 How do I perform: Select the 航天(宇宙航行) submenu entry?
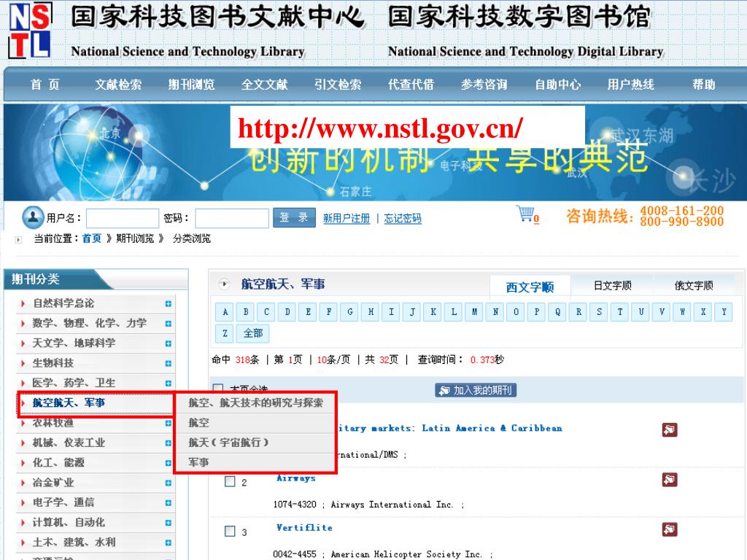[x=256, y=443]
